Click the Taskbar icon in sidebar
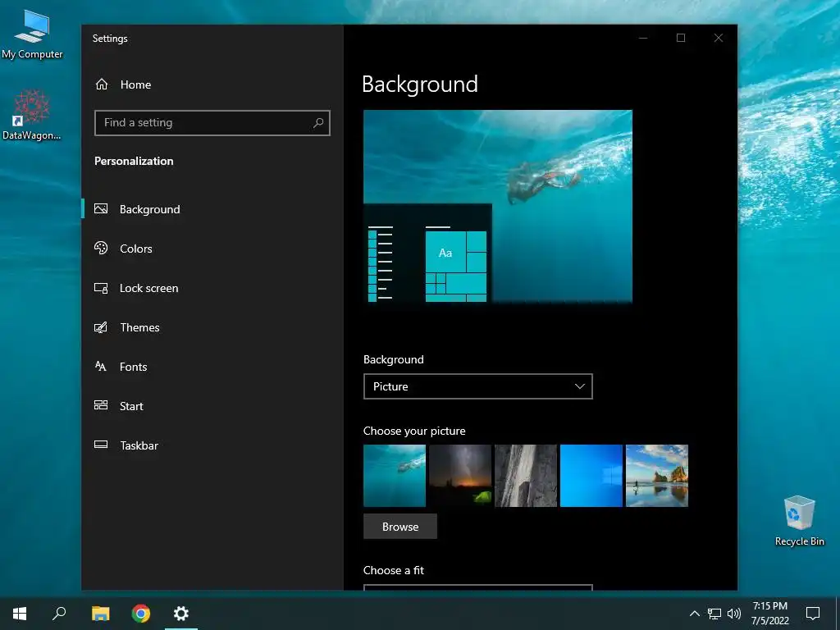 [x=101, y=445]
